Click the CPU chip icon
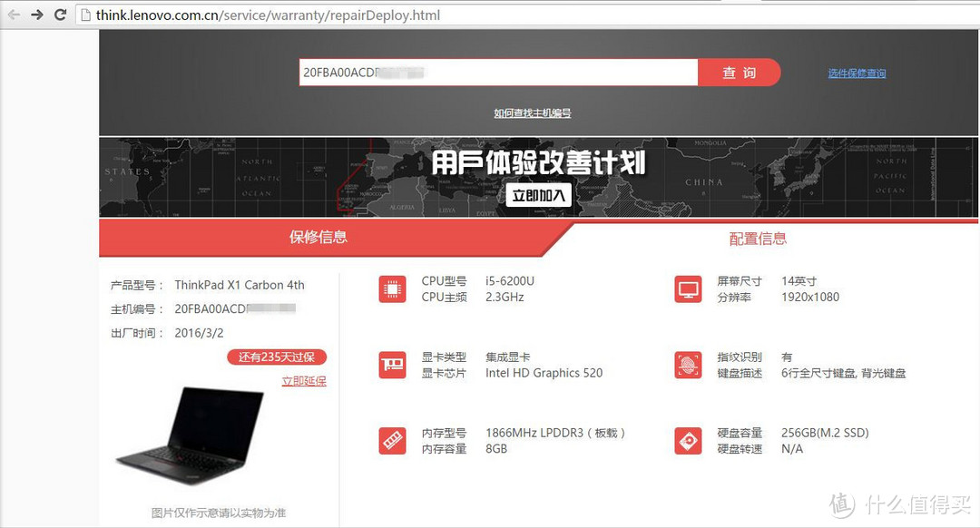980x528 pixels. tap(392, 289)
